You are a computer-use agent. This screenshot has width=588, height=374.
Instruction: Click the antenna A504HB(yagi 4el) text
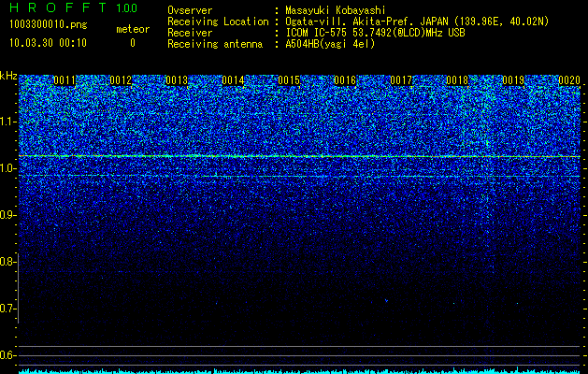(x=330, y=44)
